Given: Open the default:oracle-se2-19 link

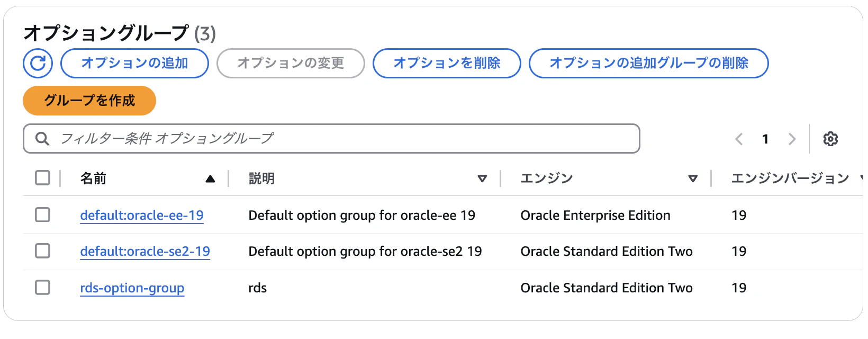Looking at the screenshot, I should point(145,252).
